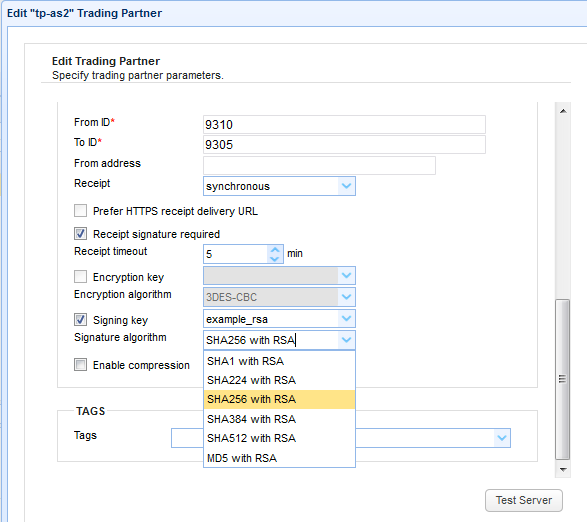587x522 pixels.
Task: Open the Tags dropdown arrow
Action: click(502, 438)
